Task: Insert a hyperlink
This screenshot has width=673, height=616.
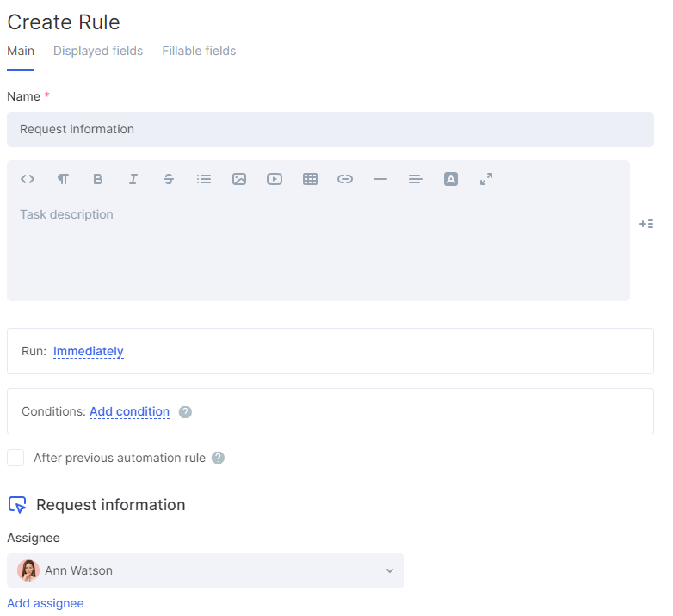Action: click(x=345, y=179)
